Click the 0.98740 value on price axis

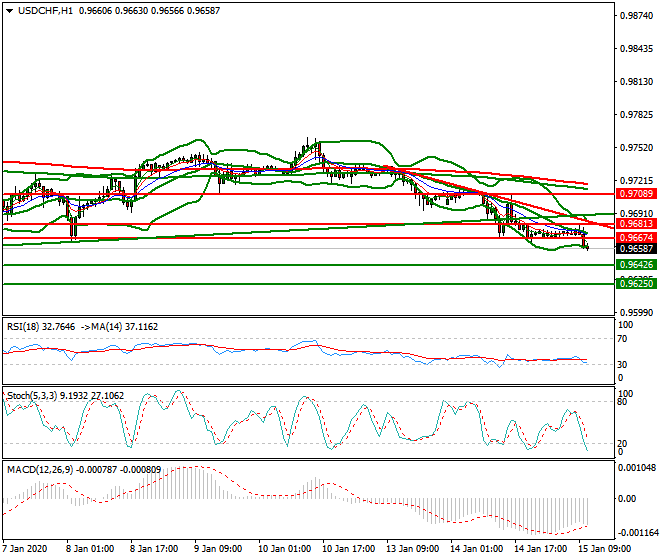[637, 15]
